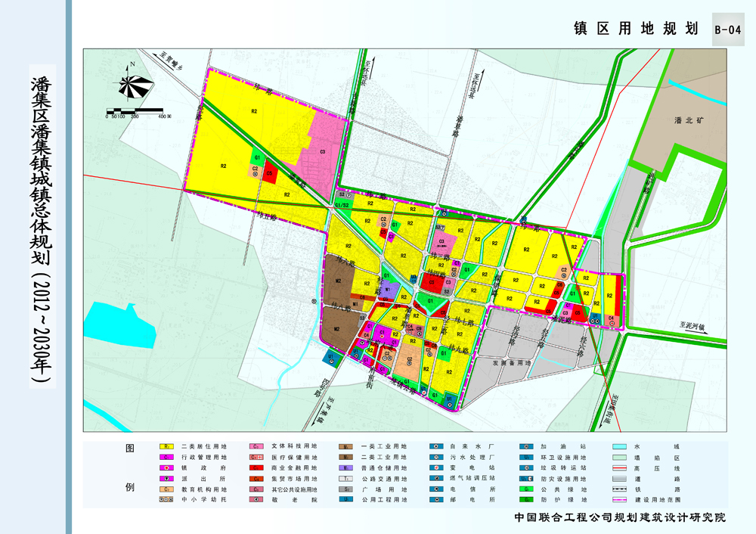Screen dimensions: 756x534
Task: Select the cyan 水域 legend swatch
Action: (x=620, y=447)
